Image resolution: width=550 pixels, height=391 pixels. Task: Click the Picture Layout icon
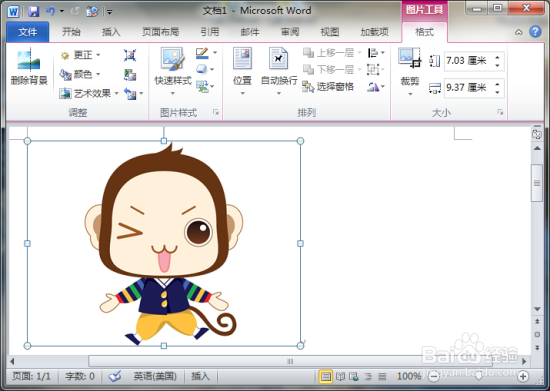(x=202, y=86)
